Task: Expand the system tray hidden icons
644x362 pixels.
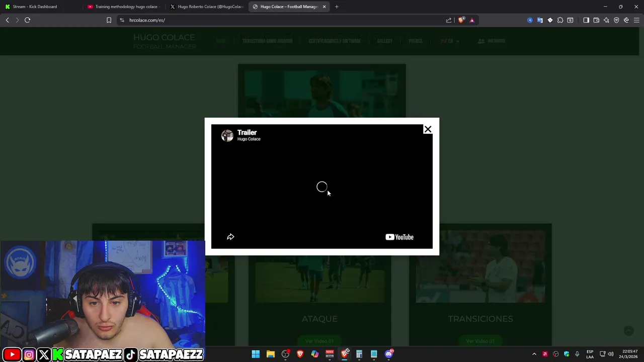Action: (534, 354)
